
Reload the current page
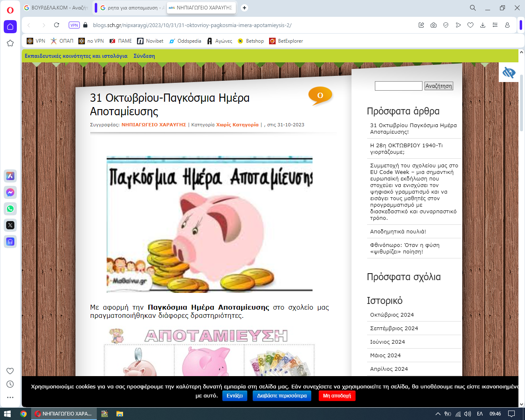click(57, 25)
